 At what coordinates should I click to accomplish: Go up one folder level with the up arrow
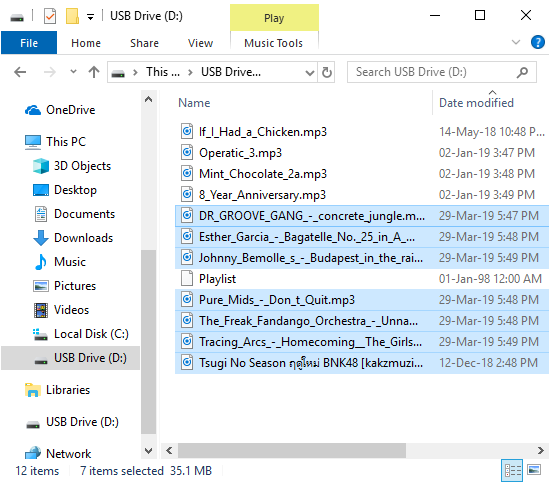click(94, 72)
